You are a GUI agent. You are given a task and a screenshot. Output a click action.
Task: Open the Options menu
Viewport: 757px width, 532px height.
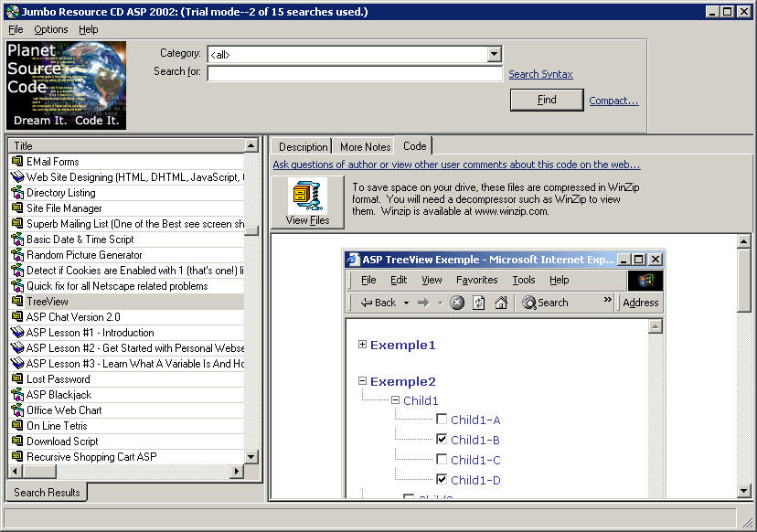(x=50, y=29)
